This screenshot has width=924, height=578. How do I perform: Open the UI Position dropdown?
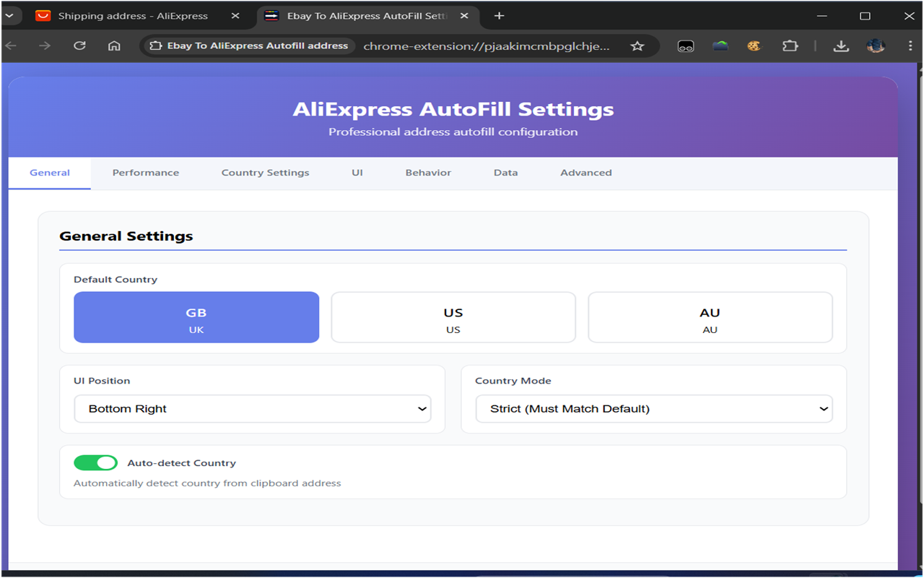click(x=253, y=409)
